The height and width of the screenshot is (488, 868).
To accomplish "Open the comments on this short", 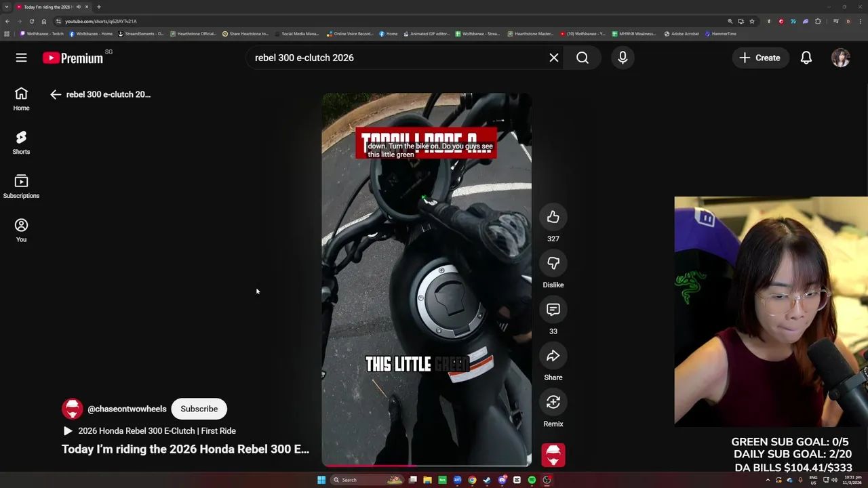I will point(553,309).
